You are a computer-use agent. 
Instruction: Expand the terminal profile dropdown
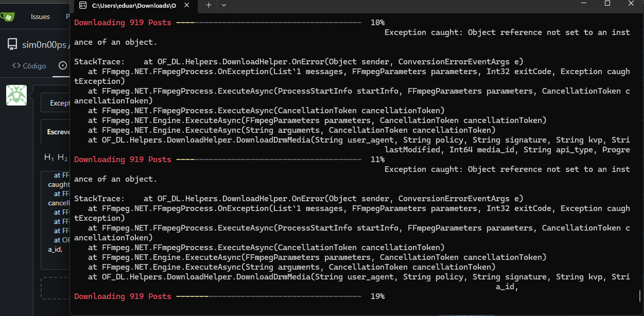tap(223, 5)
